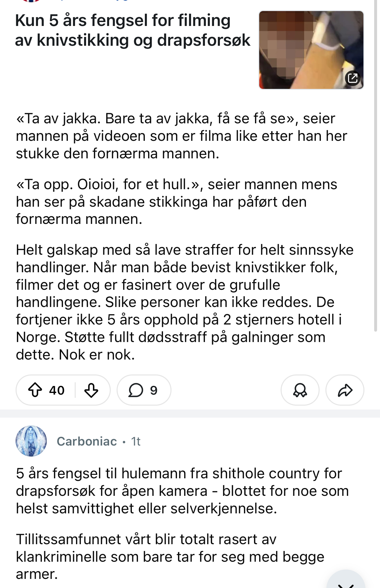Image resolution: width=380 pixels, height=588 pixels.
Task: Tap the vote count 40
Action: click(57, 390)
